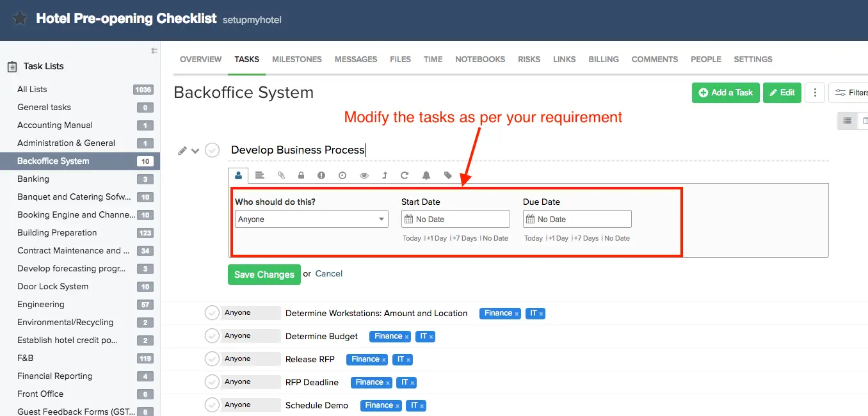Open the Billing tab
The image size is (868, 416).
[604, 59]
